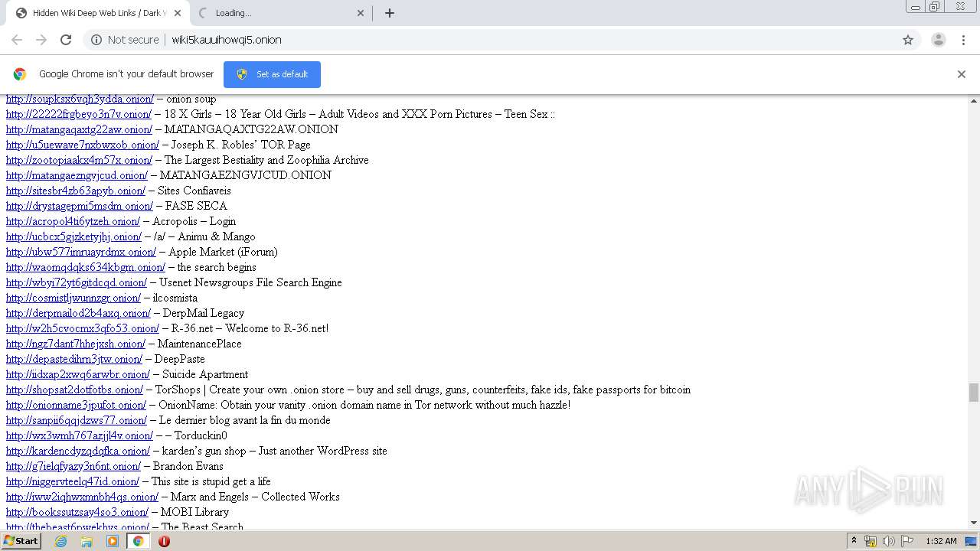Click the Chrome logo in the infobar

coord(20,74)
